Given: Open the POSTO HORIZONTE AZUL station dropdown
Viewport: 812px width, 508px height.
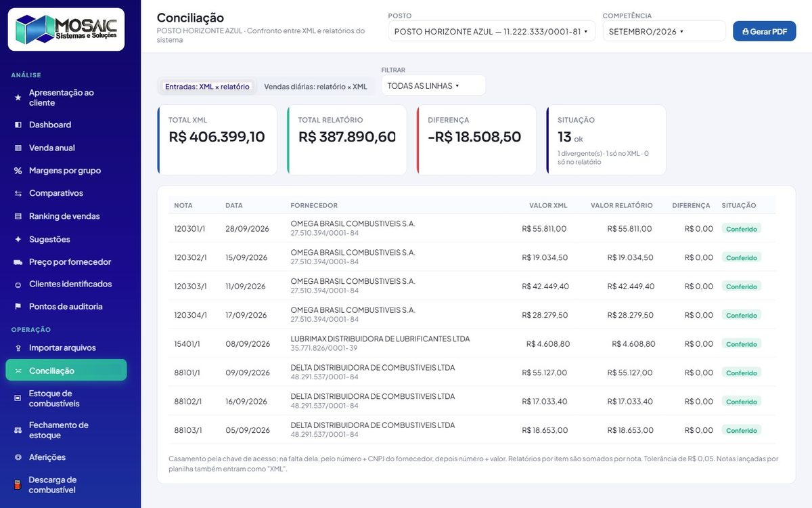Looking at the screenshot, I should pos(491,31).
